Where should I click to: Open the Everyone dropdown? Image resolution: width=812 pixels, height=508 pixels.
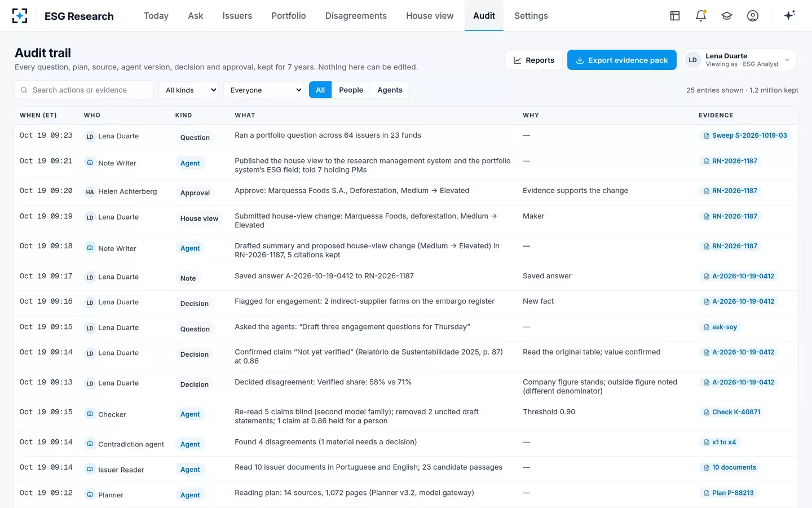coord(264,90)
